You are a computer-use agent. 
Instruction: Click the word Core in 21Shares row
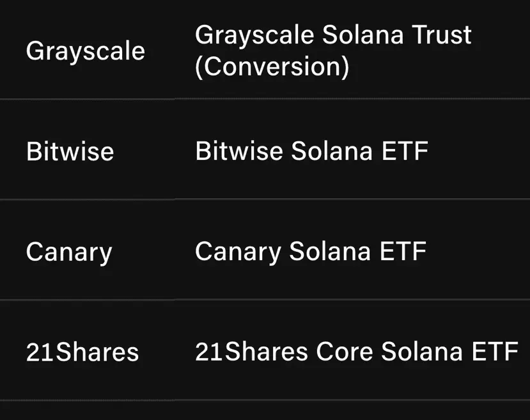[345, 352]
